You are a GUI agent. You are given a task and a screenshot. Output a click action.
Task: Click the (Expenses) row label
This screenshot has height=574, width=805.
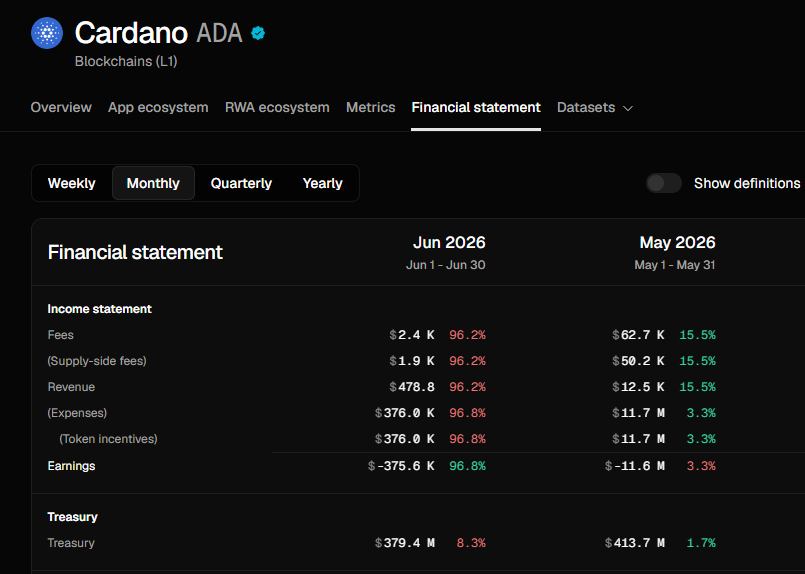(77, 413)
